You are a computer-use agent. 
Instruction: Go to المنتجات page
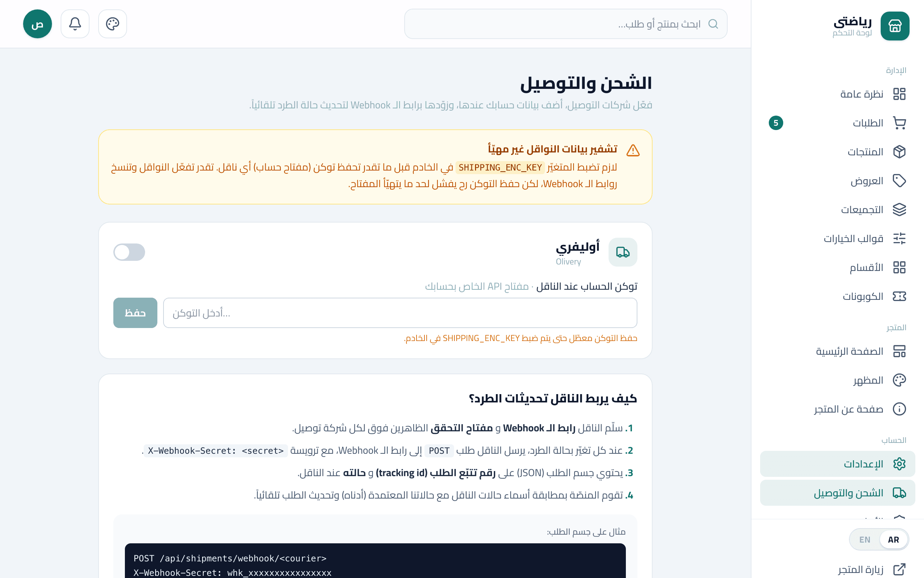(837, 152)
